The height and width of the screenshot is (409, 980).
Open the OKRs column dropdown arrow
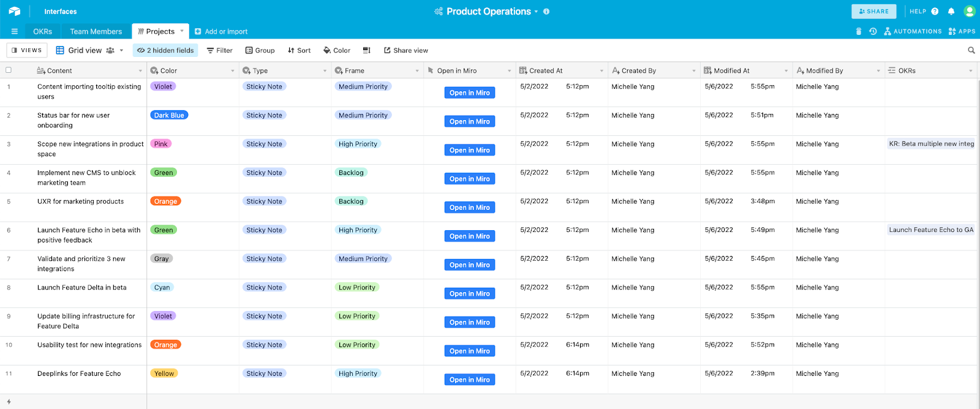[x=971, y=71]
